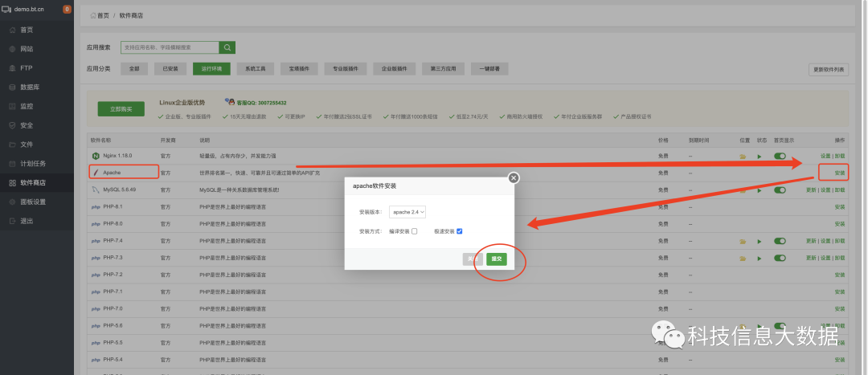Click 安装 link in PHP-8.1 row

pyautogui.click(x=840, y=207)
